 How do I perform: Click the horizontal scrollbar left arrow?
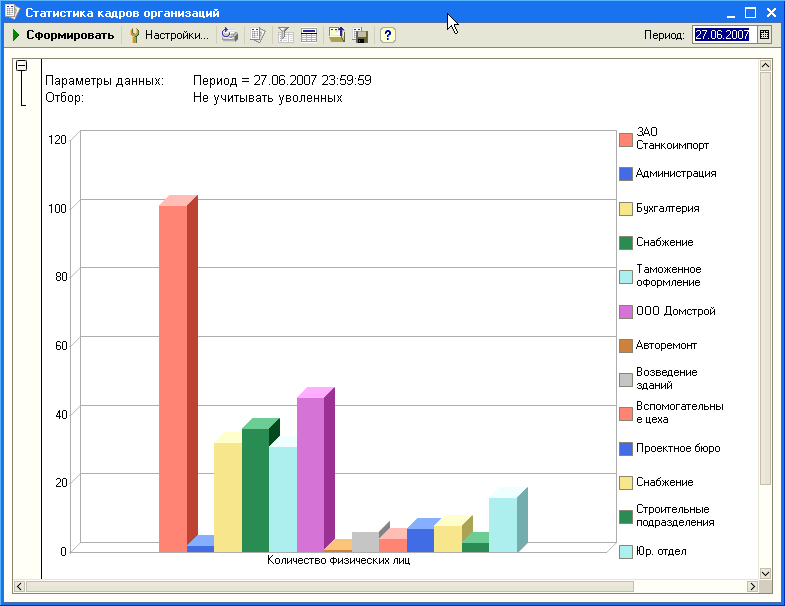[x=19, y=586]
